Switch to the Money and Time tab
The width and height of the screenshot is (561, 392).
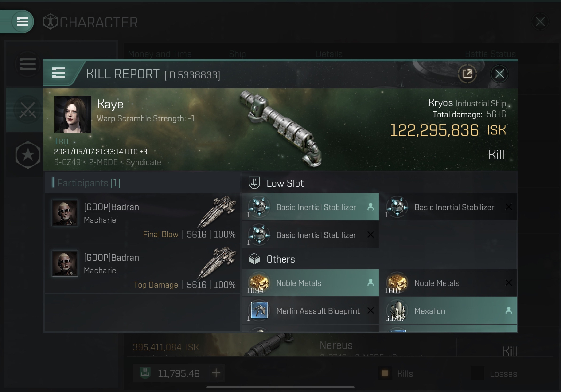pos(160,54)
